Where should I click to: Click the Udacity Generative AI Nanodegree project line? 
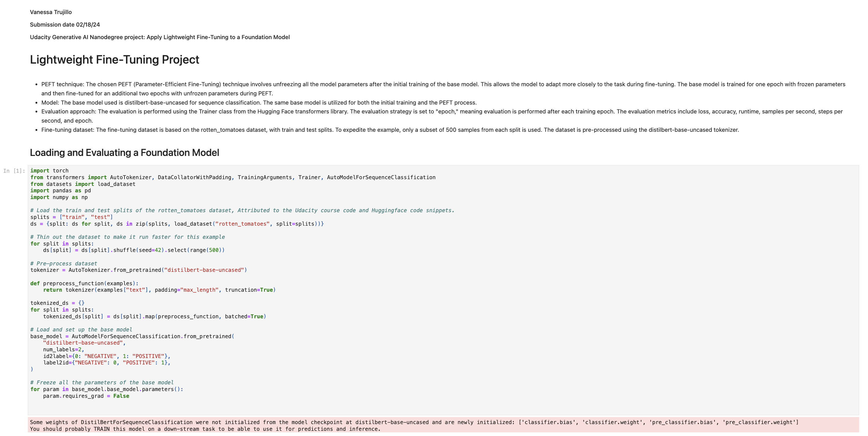(x=159, y=37)
